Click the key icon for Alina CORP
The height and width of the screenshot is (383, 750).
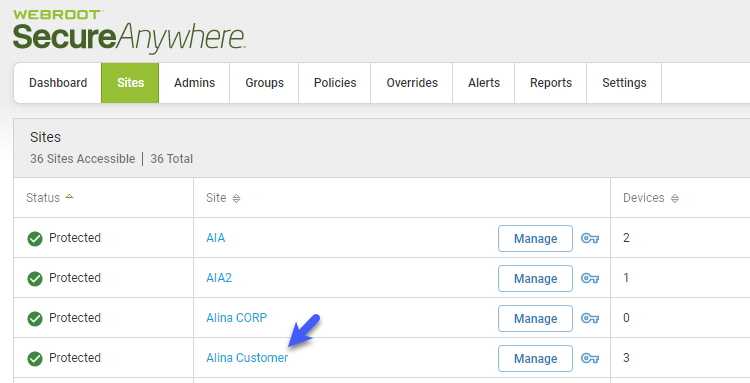point(590,318)
